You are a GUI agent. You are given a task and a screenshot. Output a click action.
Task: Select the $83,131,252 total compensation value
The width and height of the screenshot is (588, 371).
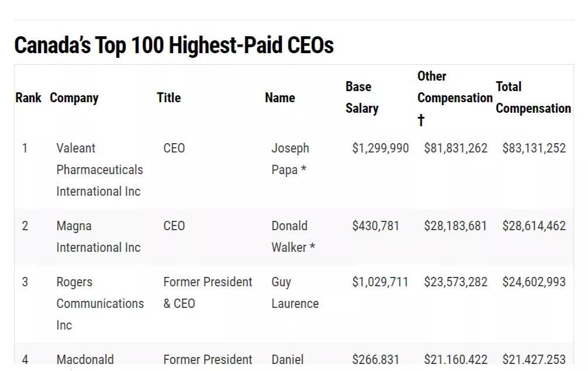click(x=534, y=148)
